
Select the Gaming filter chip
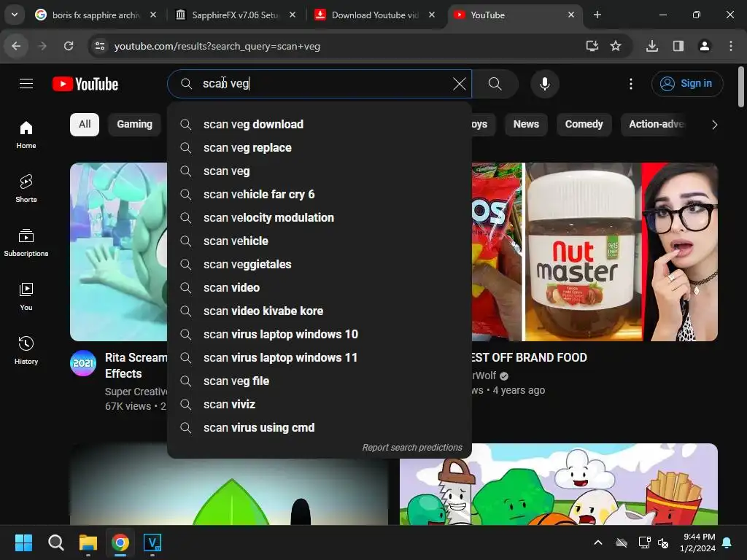[x=135, y=124]
